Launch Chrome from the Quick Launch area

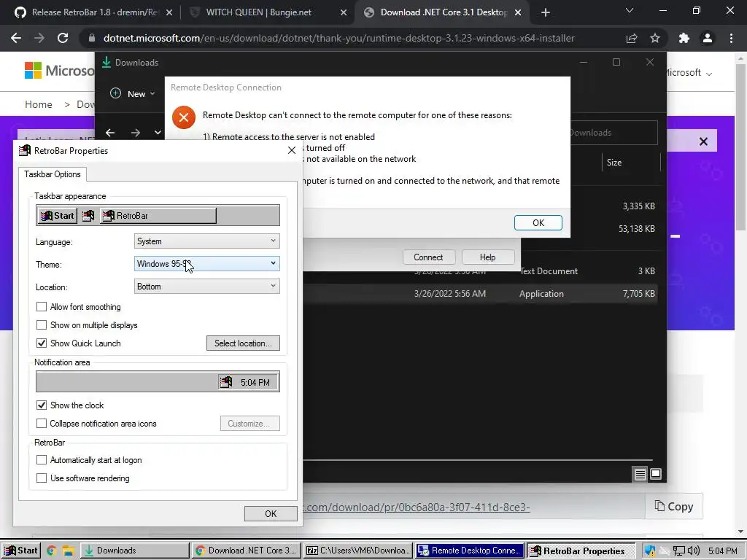[x=52, y=551]
